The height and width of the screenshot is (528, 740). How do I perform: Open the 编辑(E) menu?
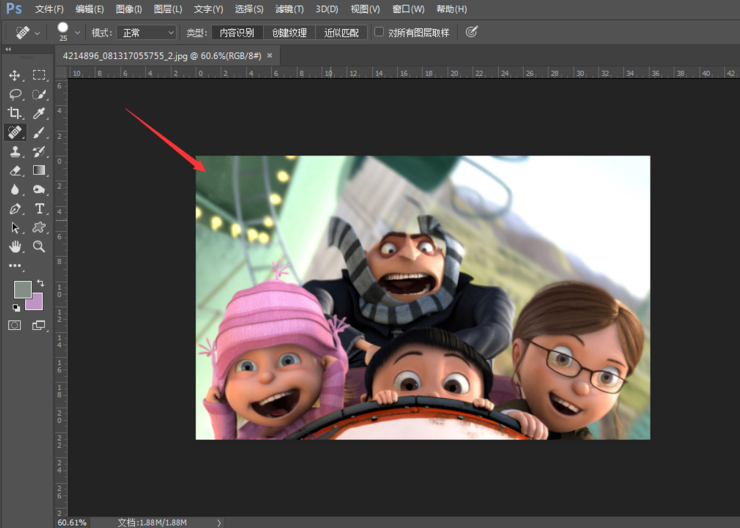point(89,9)
